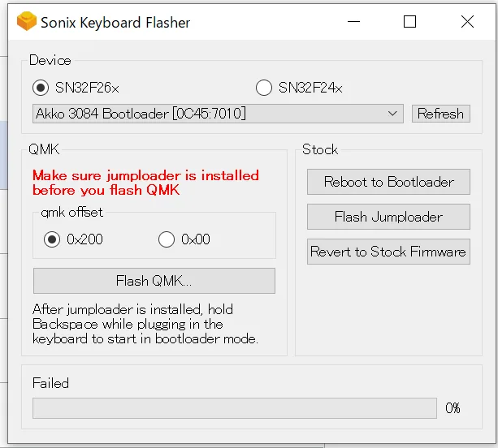The image size is (498, 448).
Task: Click Flash Jumploader
Action: pyautogui.click(x=388, y=217)
